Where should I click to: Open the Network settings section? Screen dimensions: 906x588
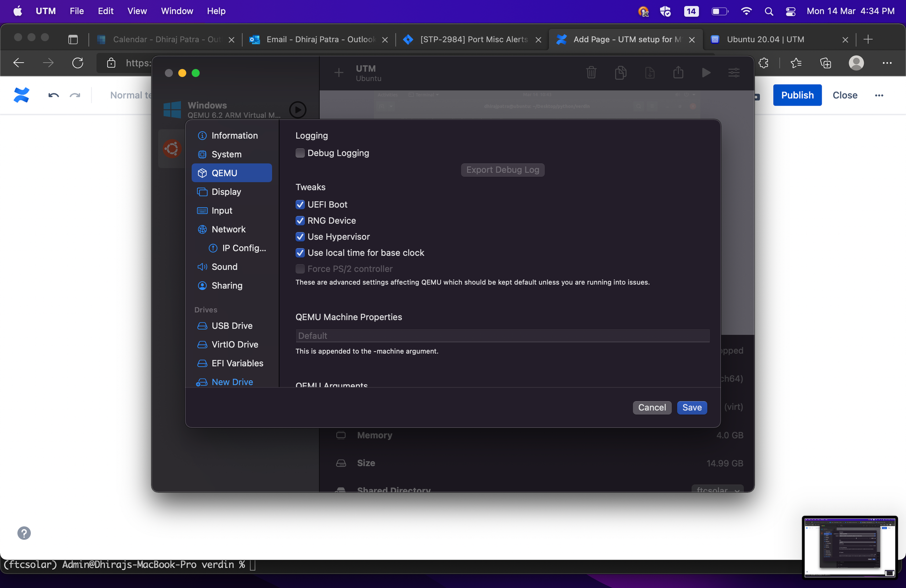point(232,229)
